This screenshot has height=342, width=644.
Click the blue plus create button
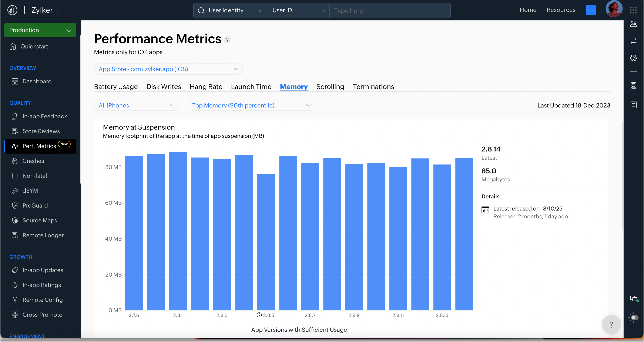[590, 10]
